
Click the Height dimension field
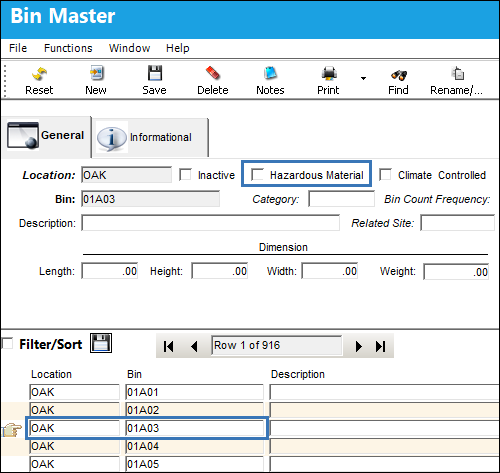(x=220, y=271)
